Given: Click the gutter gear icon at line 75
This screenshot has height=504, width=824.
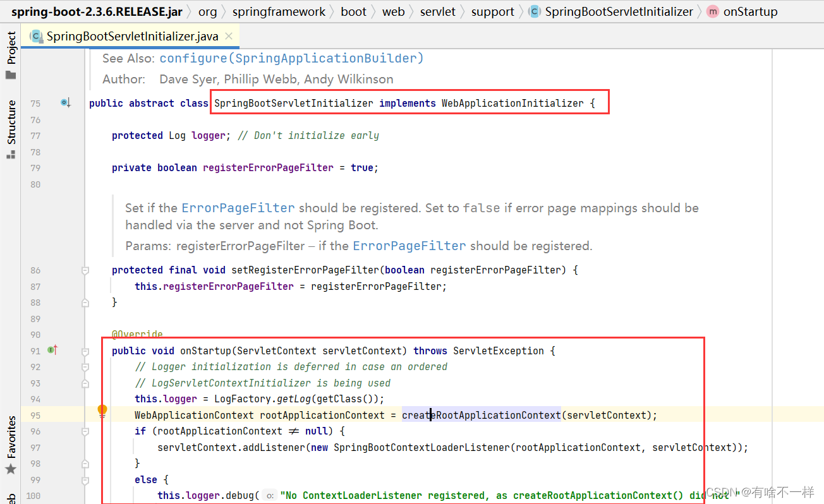Looking at the screenshot, I should (x=63, y=102).
